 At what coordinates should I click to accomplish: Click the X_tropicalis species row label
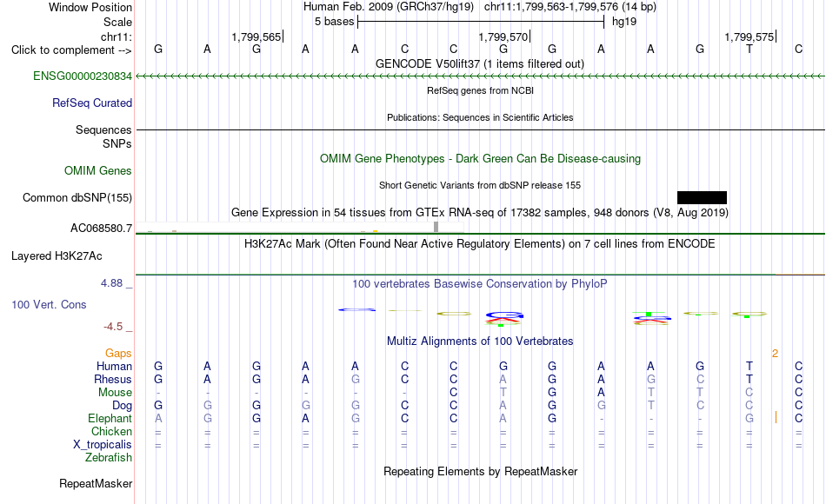pos(103,445)
